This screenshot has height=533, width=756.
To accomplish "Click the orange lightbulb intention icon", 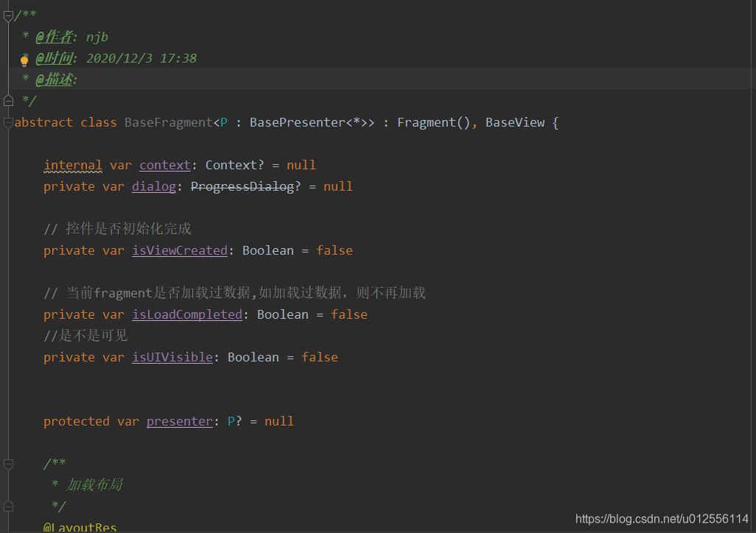I will click(x=24, y=60).
